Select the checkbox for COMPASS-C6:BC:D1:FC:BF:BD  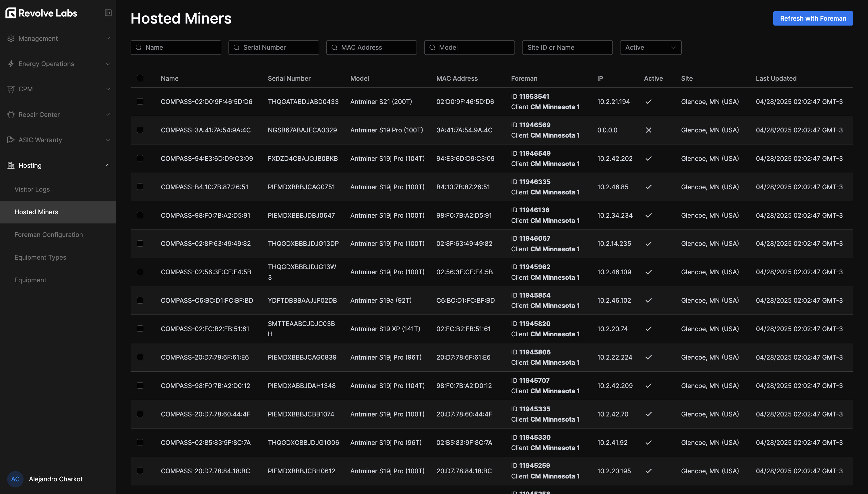pyautogui.click(x=140, y=300)
